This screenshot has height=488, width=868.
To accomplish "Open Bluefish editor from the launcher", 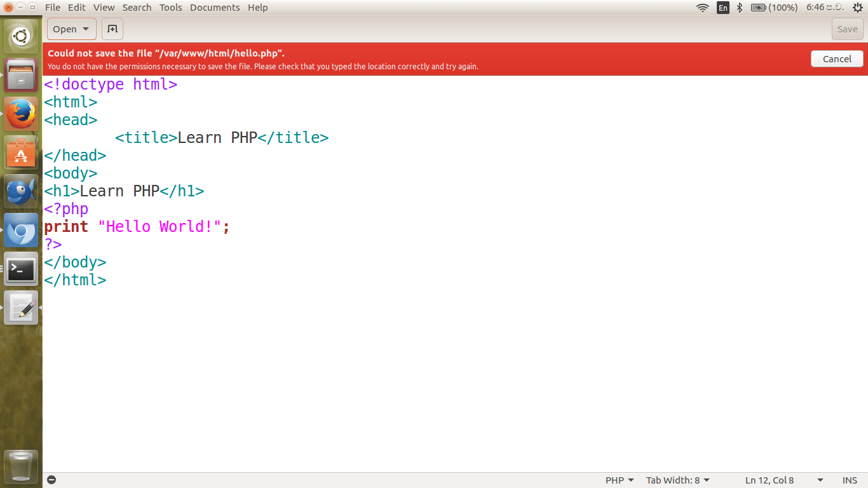I will coord(21,192).
